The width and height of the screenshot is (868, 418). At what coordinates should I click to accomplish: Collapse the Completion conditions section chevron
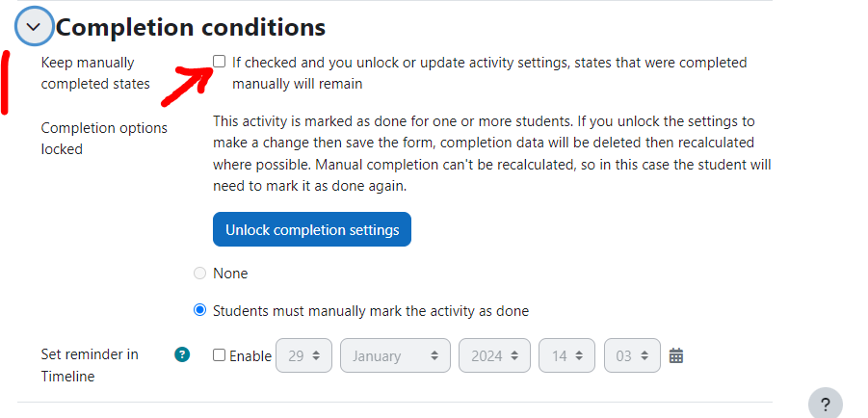pyautogui.click(x=34, y=27)
